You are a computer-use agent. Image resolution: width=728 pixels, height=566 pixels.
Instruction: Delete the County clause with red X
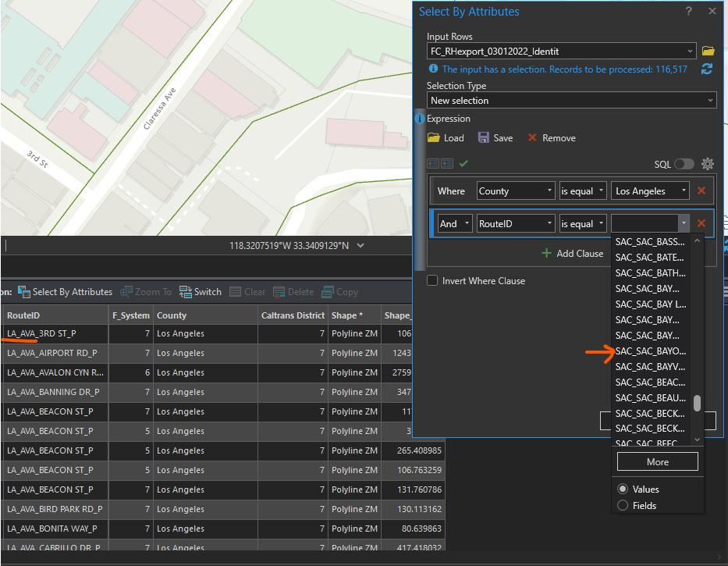(701, 191)
